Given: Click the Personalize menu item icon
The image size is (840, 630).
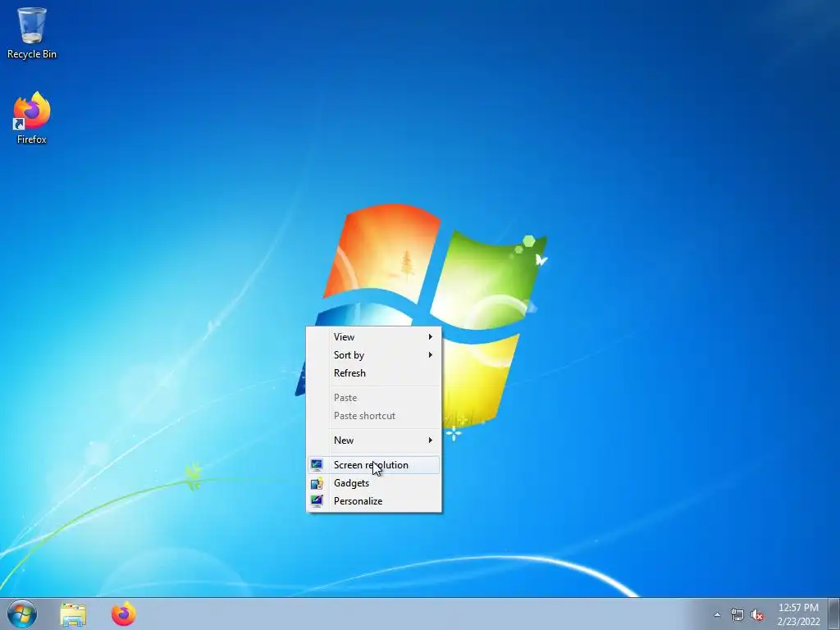Looking at the screenshot, I should pos(317,501).
